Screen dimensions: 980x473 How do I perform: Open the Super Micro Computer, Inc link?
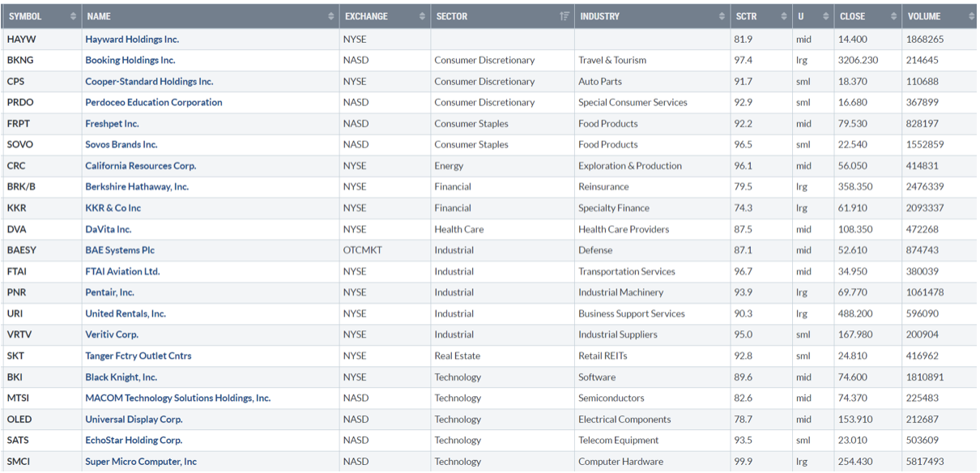pos(141,462)
